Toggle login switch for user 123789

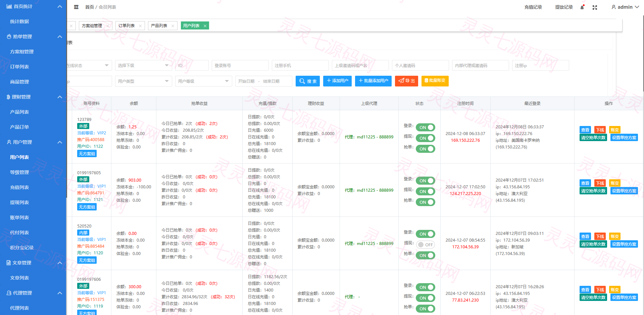pos(425,127)
